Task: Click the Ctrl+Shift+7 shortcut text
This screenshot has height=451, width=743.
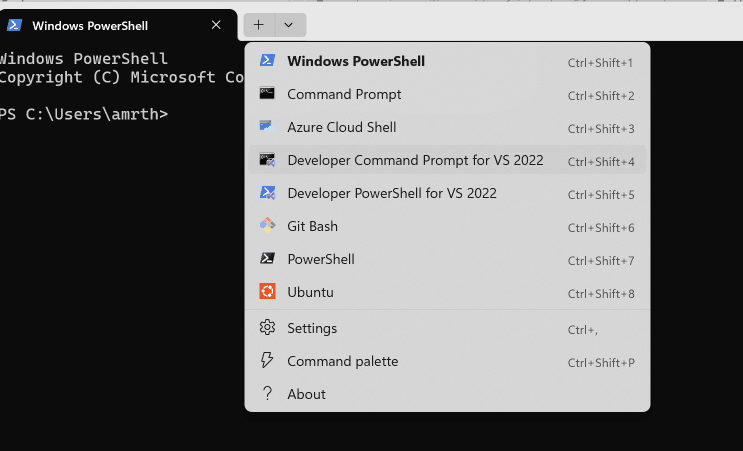Action: [601, 261]
